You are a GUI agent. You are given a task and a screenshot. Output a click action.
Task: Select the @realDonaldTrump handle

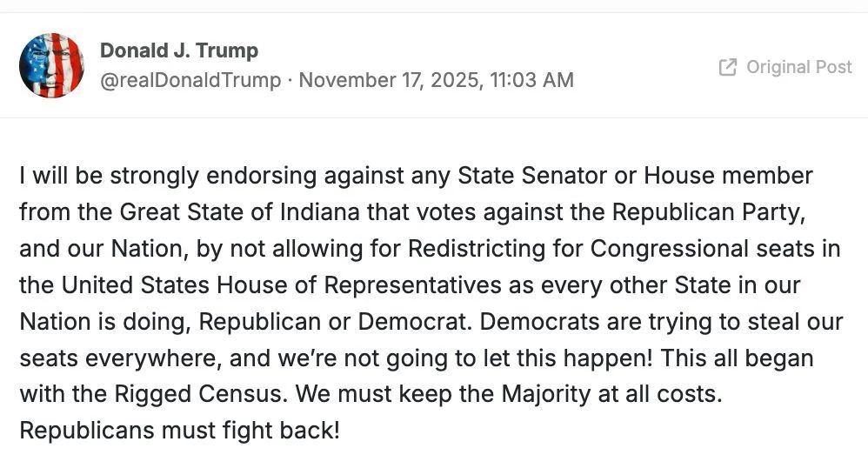pos(190,80)
